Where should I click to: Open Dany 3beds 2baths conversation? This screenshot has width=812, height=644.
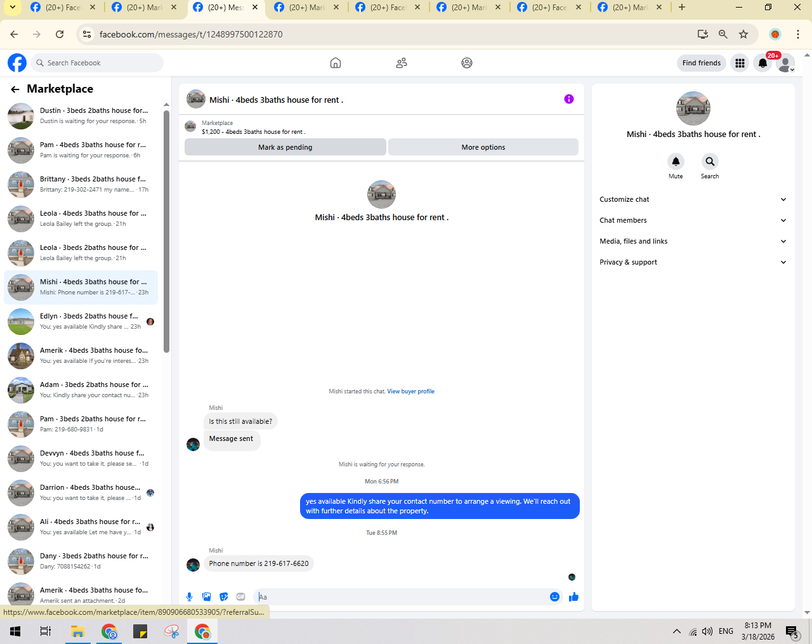click(x=81, y=562)
